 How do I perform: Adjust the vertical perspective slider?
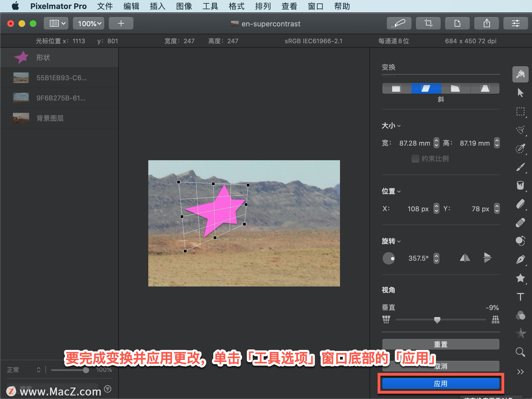pos(437,320)
